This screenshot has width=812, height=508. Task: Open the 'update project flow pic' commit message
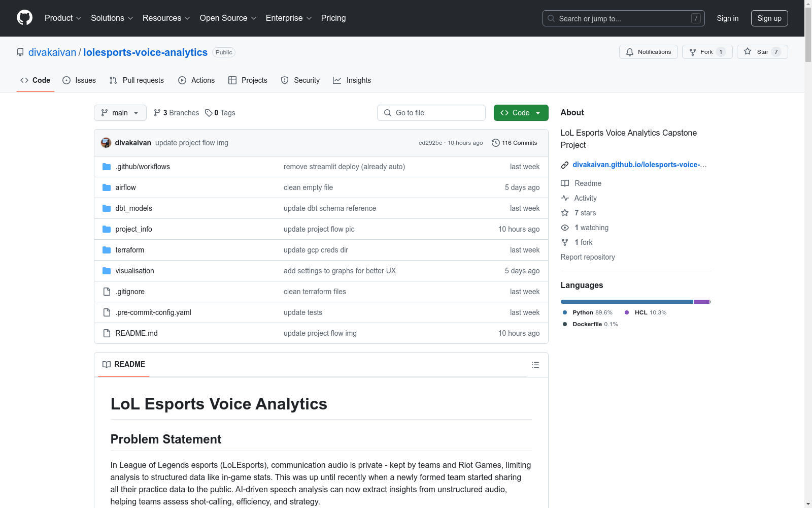click(x=319, y=229)
